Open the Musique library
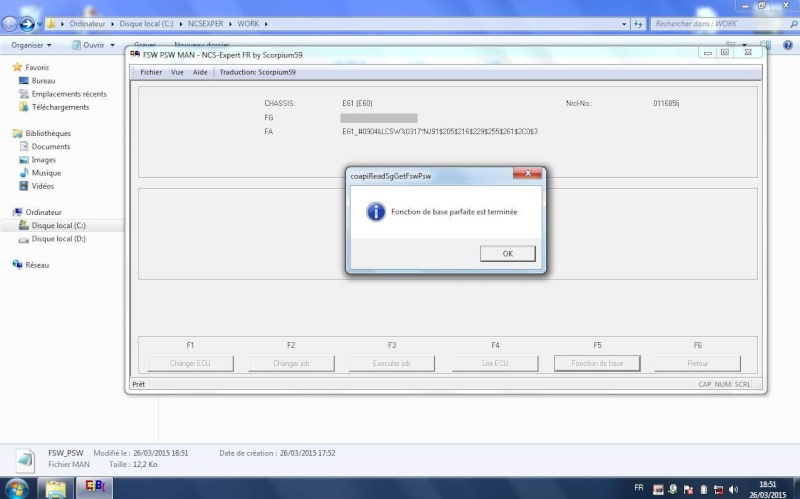Viewport: 800px width, 499px height. [x=46, y=173]
